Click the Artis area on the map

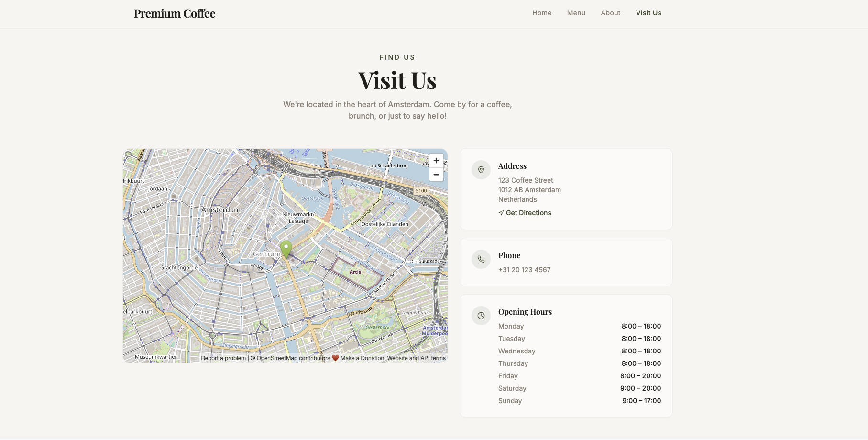pos(355,272)
